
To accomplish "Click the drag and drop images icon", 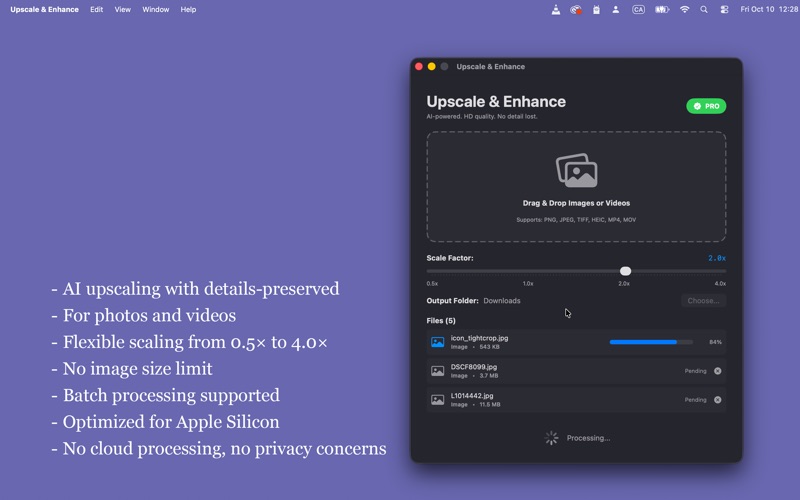I will point(577,170).
